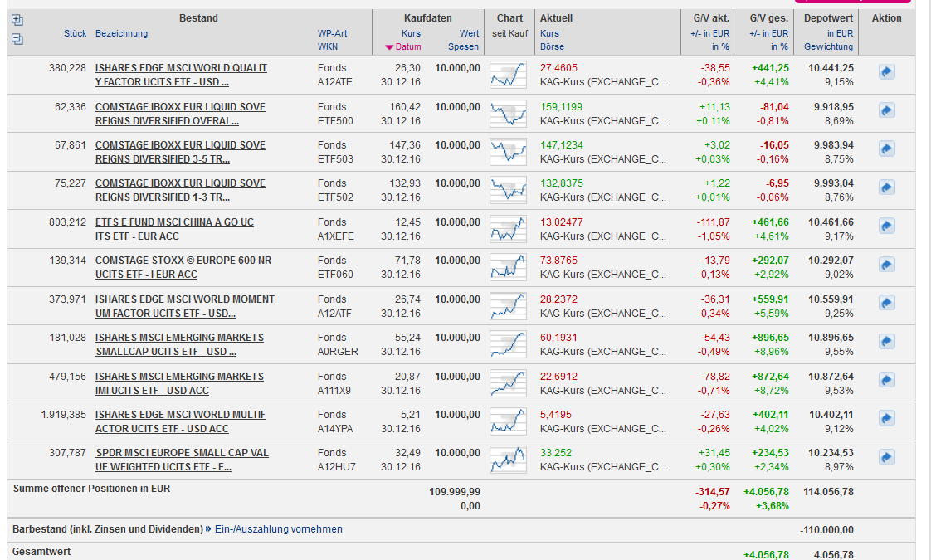Click action icon for ETFS China A row
This screenshot has height=560, width=931.
click(x=886, y=226)
